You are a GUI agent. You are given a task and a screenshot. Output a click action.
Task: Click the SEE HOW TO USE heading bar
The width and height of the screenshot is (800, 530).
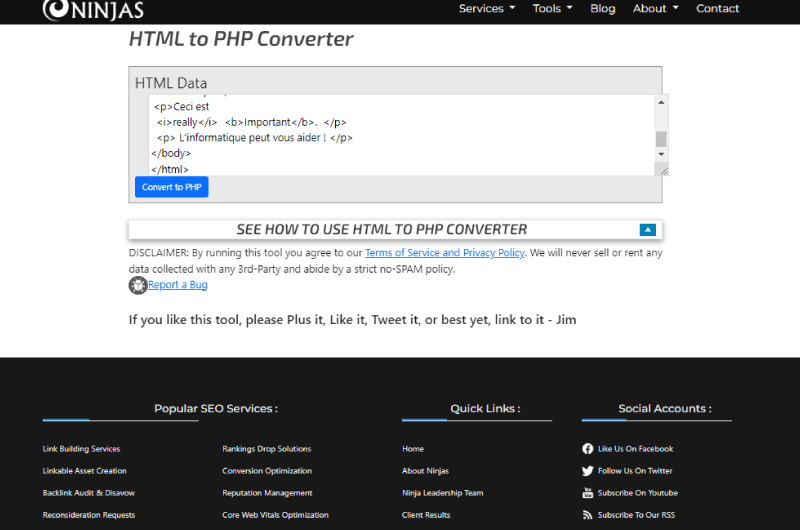tap(395, 230)
